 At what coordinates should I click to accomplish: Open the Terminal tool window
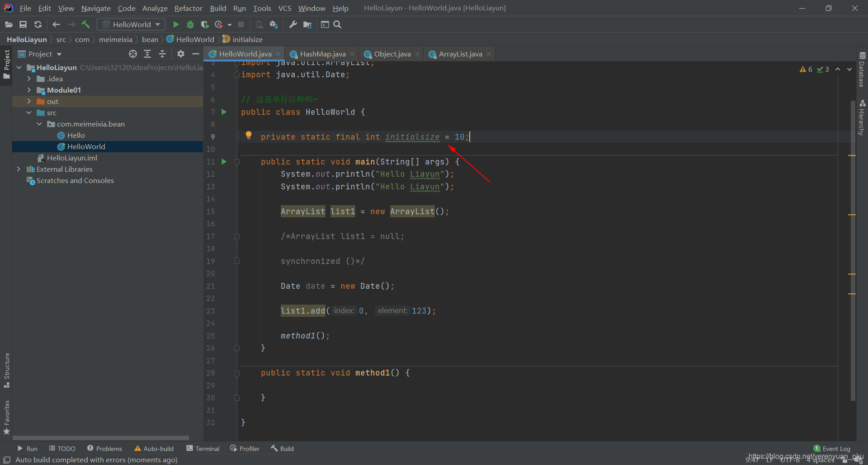click(x=203, y=449)
